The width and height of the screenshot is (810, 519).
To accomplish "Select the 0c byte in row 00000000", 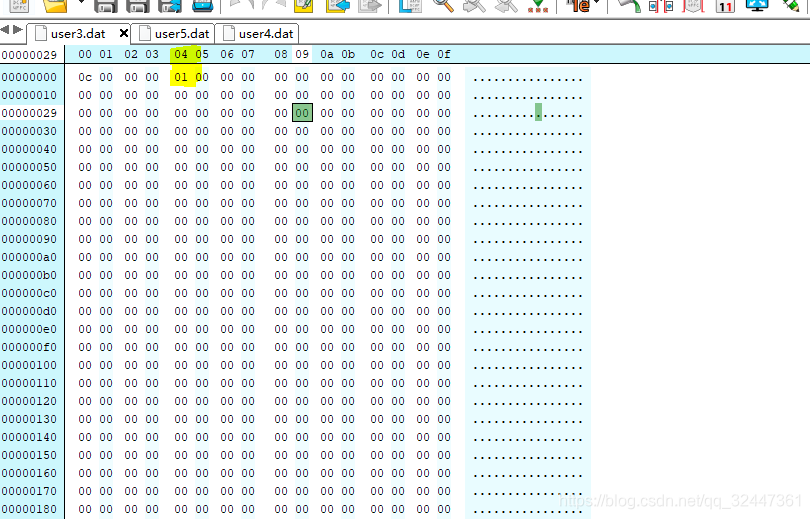I will point(85,77).
